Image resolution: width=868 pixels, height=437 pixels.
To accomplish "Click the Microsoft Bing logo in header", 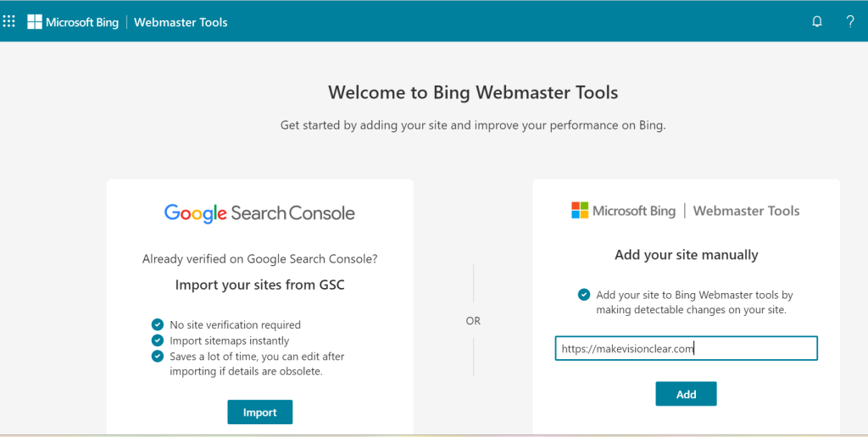I will 73,22.
